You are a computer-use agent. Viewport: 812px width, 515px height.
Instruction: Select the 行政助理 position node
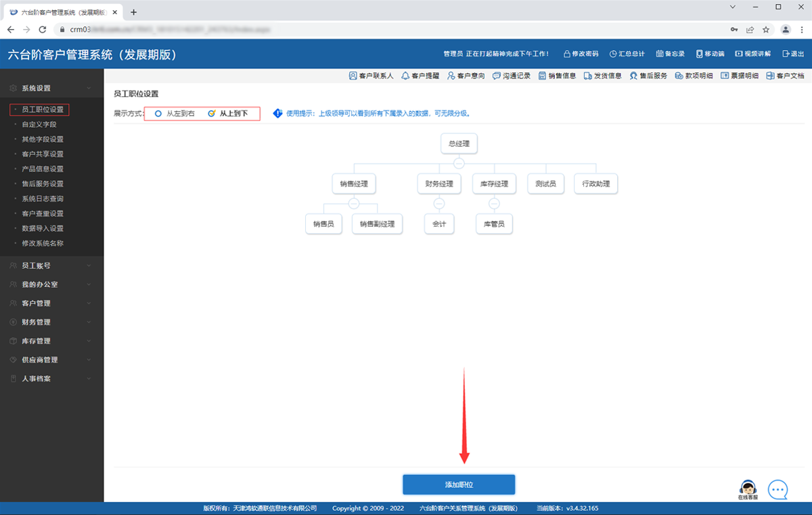[x=595, y=183]
